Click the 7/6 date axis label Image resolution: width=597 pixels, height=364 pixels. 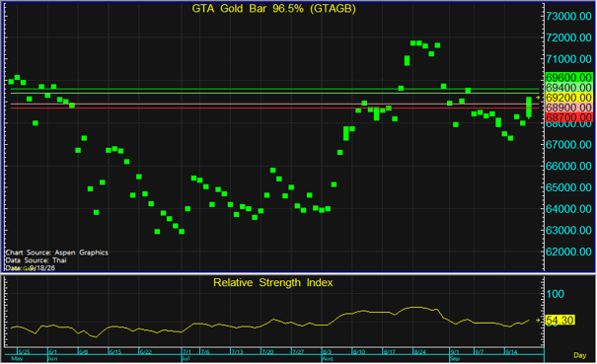point(205,352)
